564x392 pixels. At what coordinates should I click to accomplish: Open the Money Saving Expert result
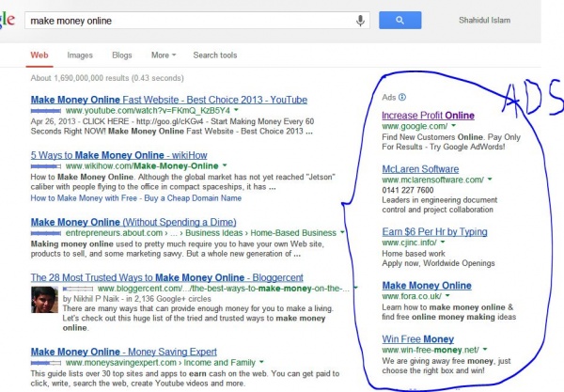(x=124, y=352)
